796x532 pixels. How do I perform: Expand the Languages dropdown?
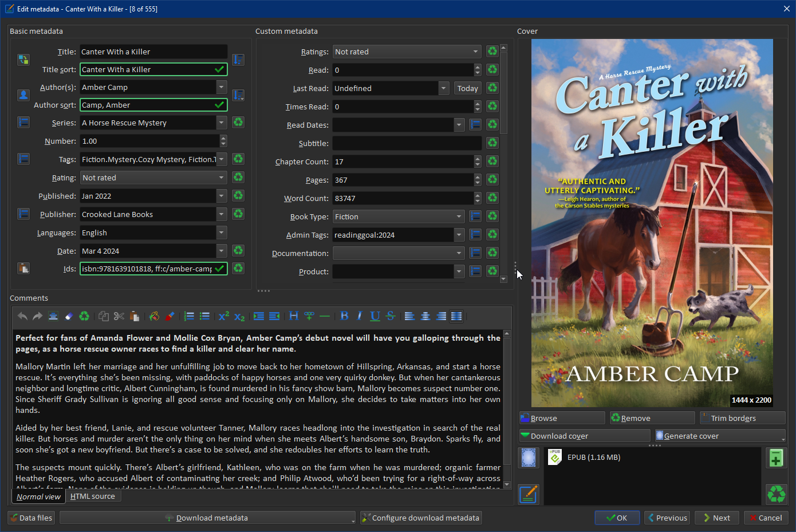(222, 232)
